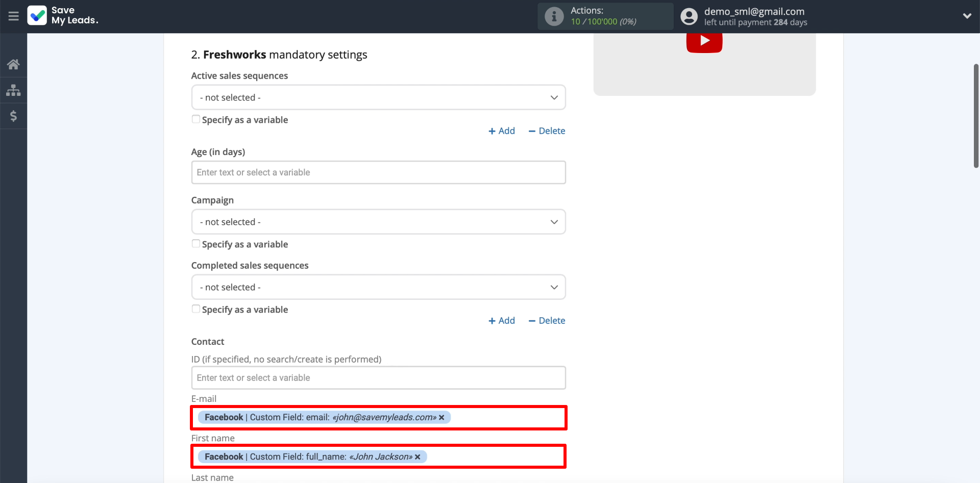
Task: Open the Active sales sequences dropdown
Action: (x=379, y=97)
